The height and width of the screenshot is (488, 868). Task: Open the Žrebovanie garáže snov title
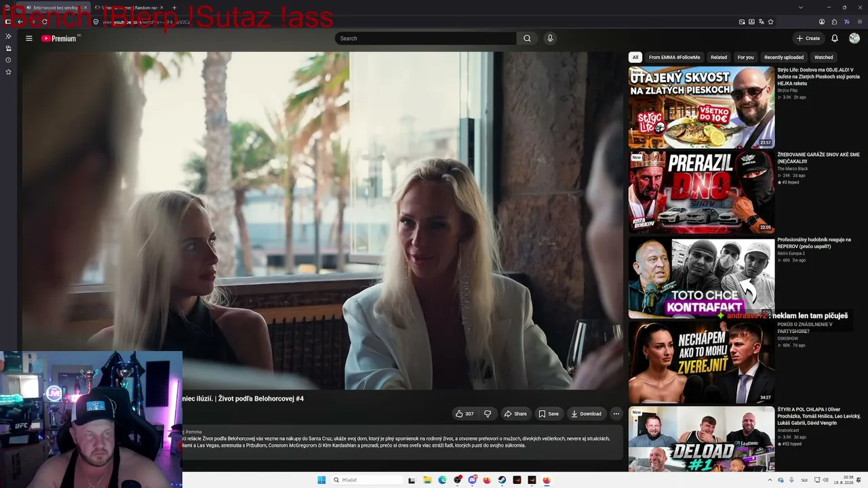[818, 158]
